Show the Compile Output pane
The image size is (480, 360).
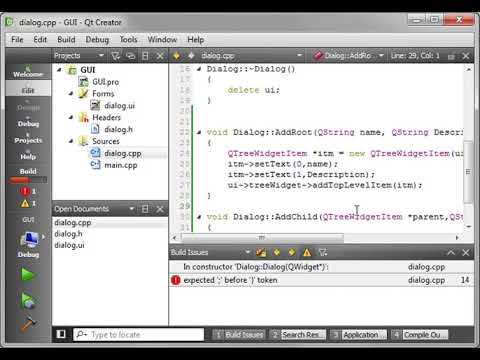click(420, 334)
